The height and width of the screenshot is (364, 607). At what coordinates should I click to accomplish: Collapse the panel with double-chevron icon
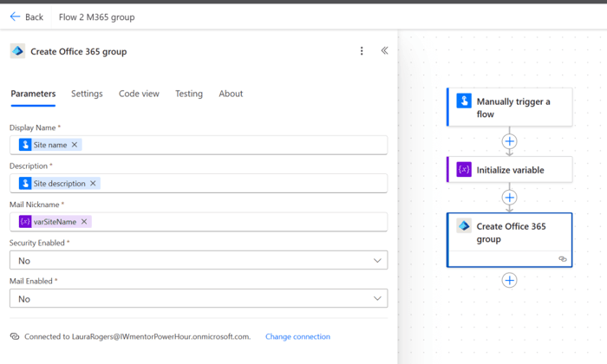(x=384, y=50)
